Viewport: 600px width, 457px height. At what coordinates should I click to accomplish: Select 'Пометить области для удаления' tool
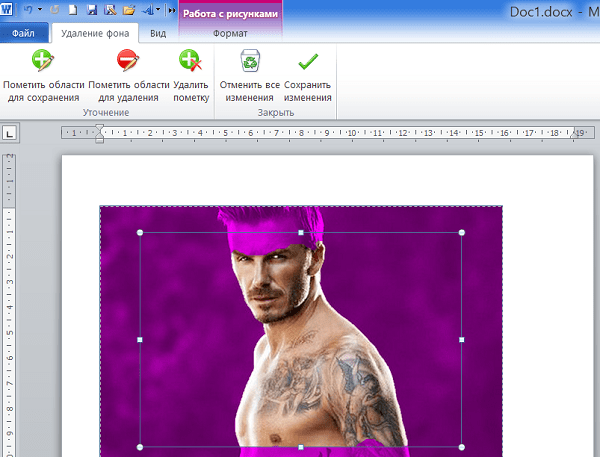[127, 63]
